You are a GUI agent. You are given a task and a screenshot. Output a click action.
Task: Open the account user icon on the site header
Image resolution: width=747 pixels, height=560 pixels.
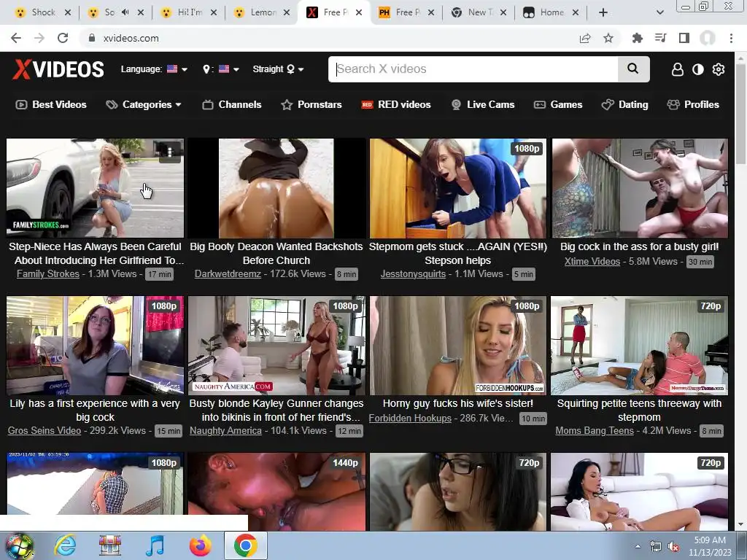coord(677,69)
